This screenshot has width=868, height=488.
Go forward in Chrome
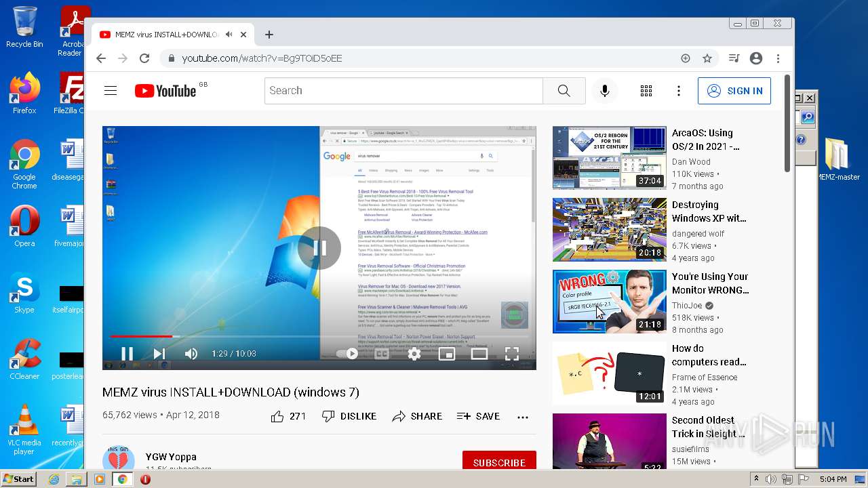coord(123,58)
